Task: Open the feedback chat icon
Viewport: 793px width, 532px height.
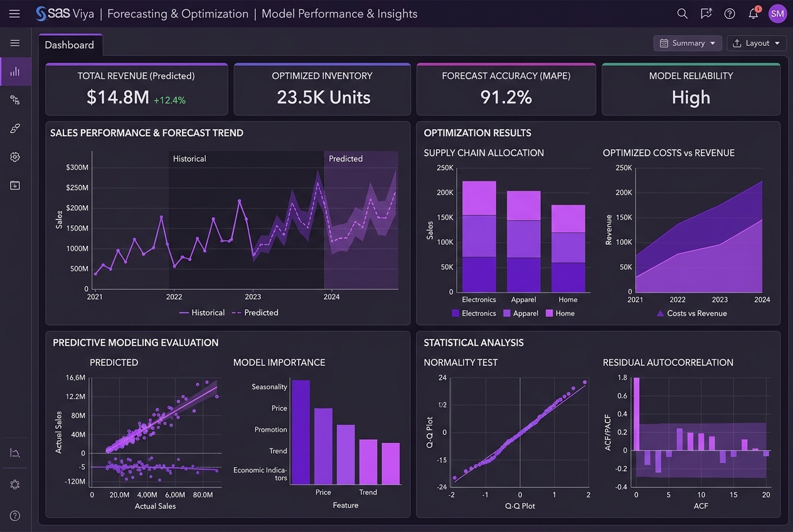Action: [706, 14]
